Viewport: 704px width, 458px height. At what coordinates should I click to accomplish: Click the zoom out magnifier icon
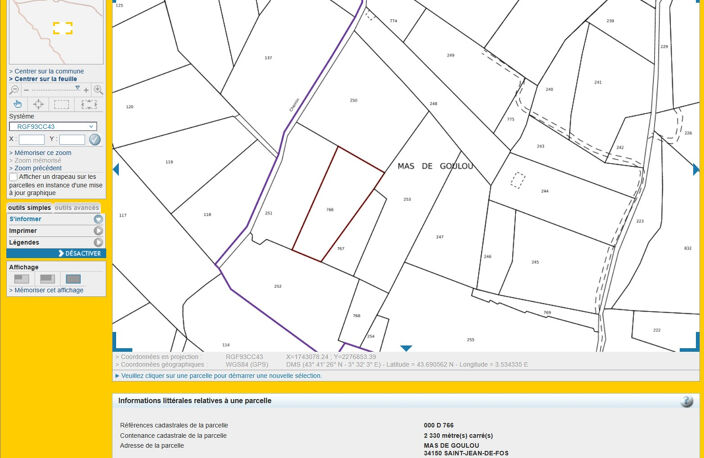click(x=14, y=90)
